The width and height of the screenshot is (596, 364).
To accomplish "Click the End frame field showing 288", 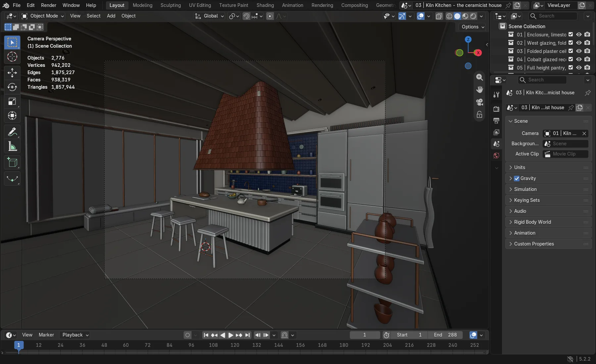I will coord(446,335).
